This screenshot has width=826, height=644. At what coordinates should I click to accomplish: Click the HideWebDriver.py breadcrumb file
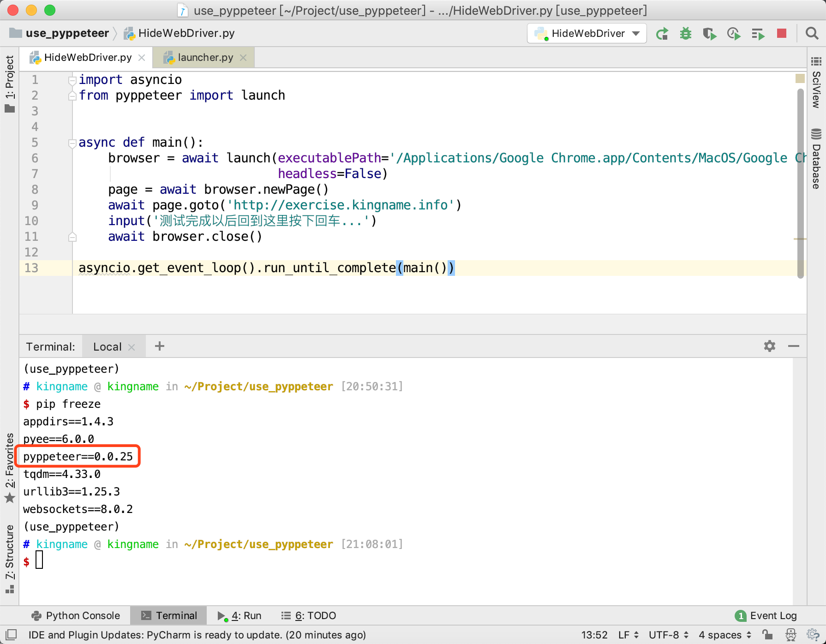[180, 33]
